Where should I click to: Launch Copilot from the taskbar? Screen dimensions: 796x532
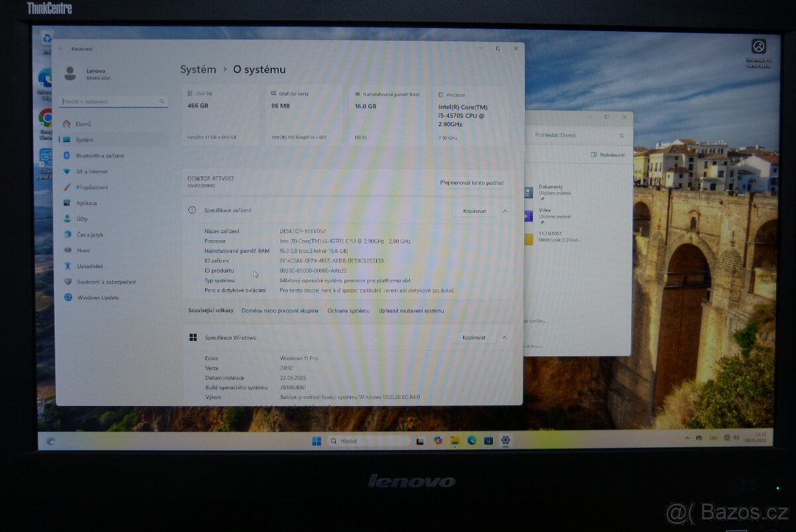tap(438, 440)
